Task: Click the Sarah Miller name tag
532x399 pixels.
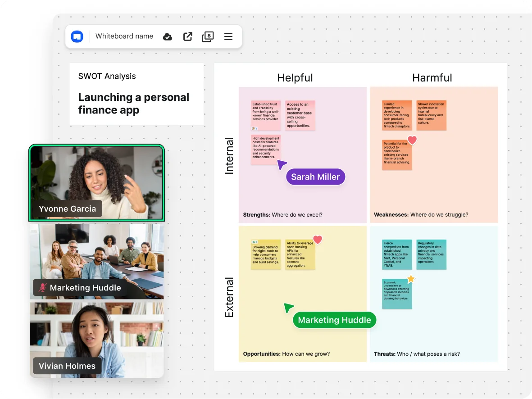Action: (x=315, y=177)
